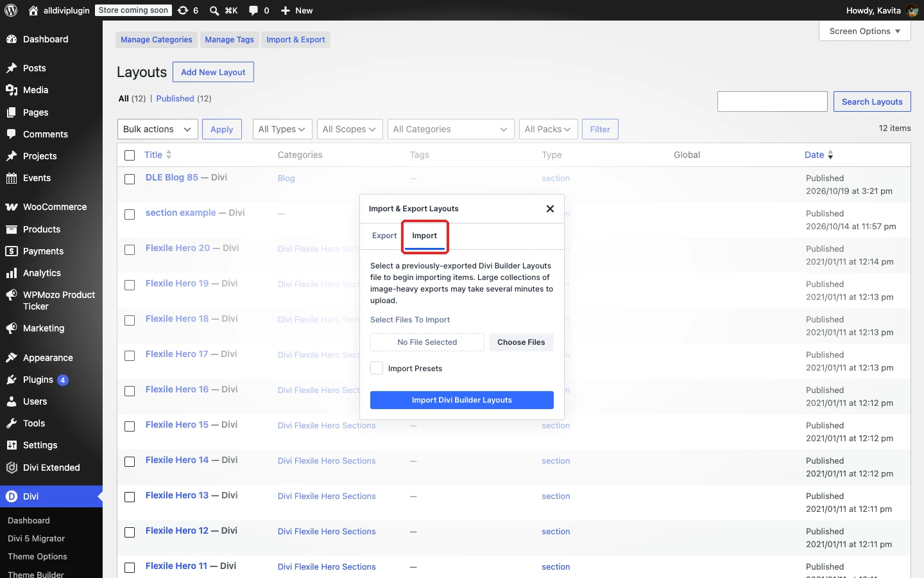924x578 pixels.
Task: Check the DLE Blog 85 row checkbox
Action: pyautogui.click(x=130, y=179)
